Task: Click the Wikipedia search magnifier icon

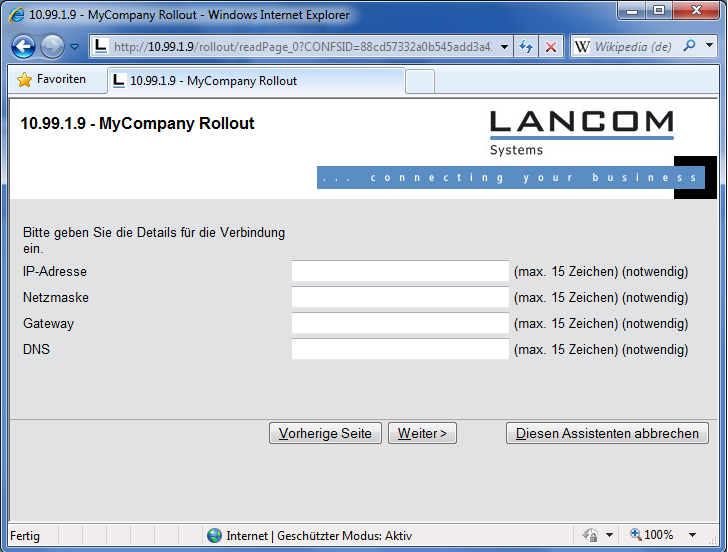Action: click(690, 47)
